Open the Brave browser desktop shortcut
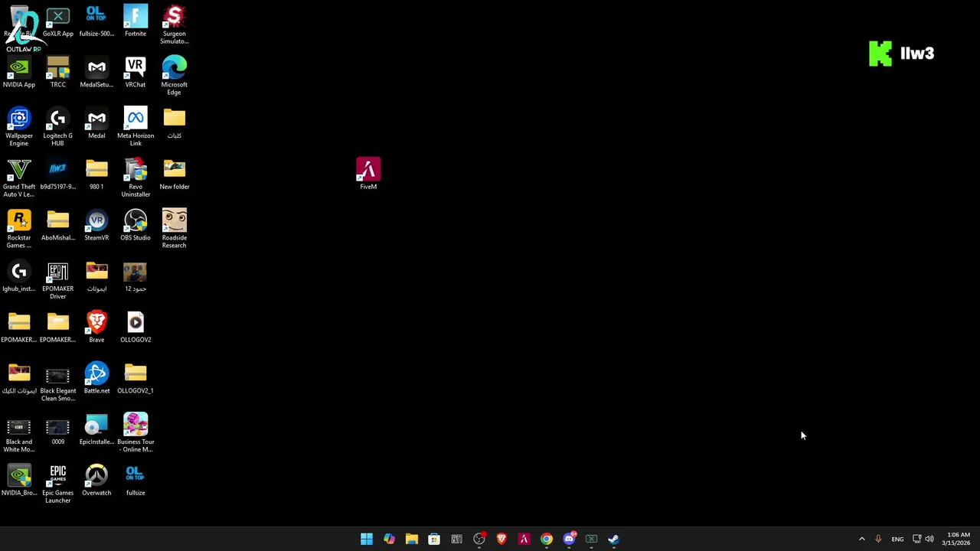This screenshot has width=980, height=551. 96,328
